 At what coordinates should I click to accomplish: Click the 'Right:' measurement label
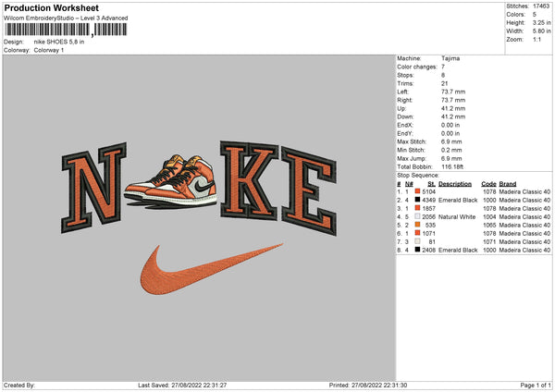tap(404, 100)
